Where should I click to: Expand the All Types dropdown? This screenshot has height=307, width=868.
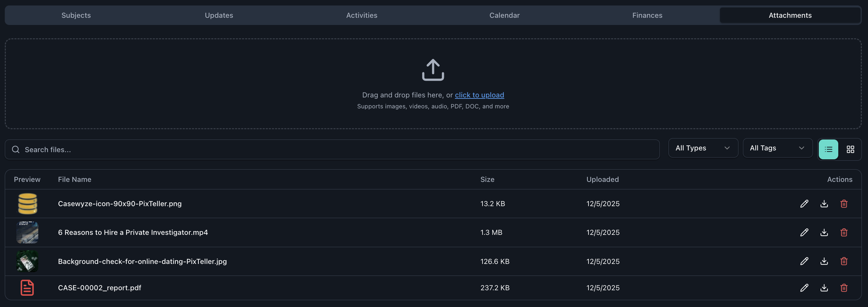(703, 148)
